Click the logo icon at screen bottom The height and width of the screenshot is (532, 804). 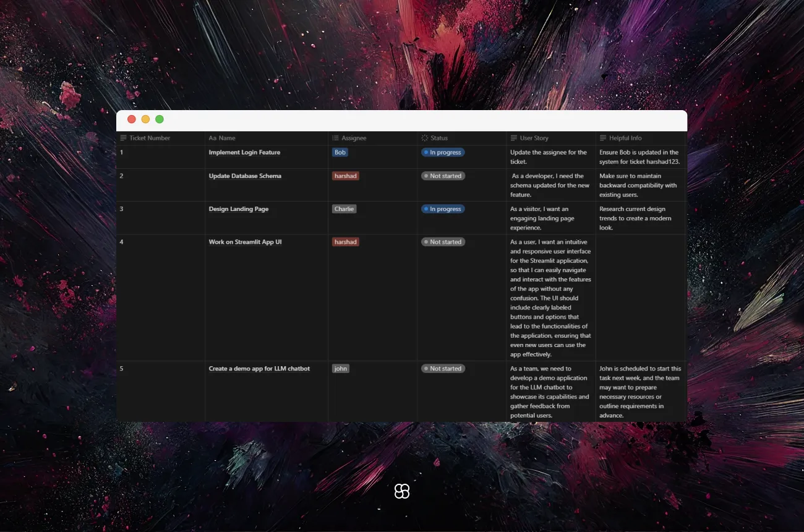[x=402, y=491]
